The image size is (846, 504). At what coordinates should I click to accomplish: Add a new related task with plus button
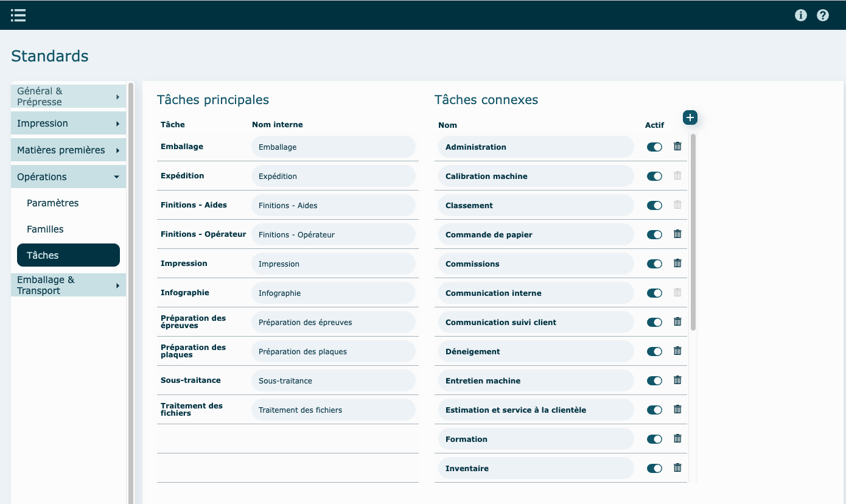point(690,117)
